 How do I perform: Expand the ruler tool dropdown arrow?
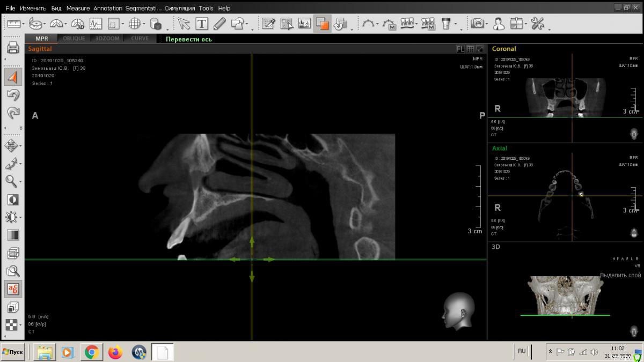click(25, 24)
